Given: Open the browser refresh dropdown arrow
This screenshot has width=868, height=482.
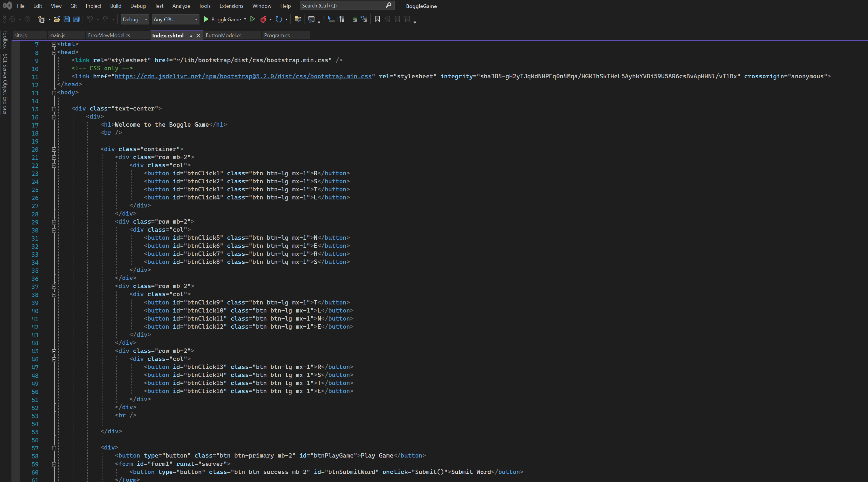Looking at the screenshot, I should click(286, 19).
